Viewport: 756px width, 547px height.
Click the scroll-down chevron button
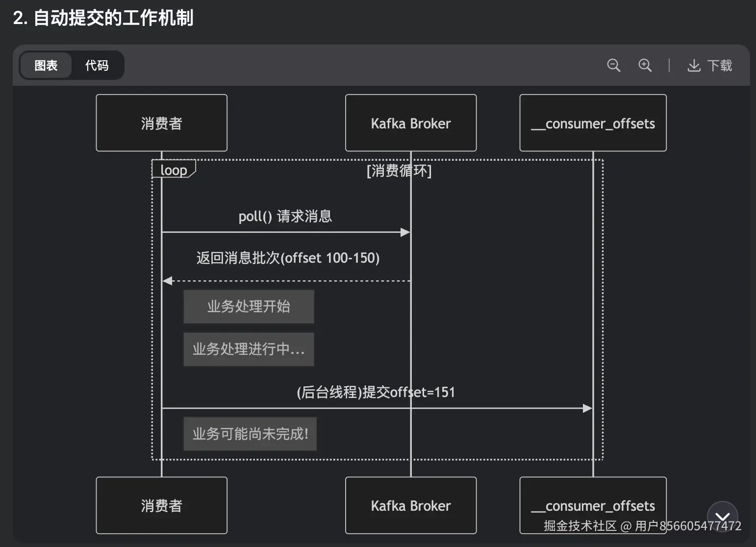(722, 517)
